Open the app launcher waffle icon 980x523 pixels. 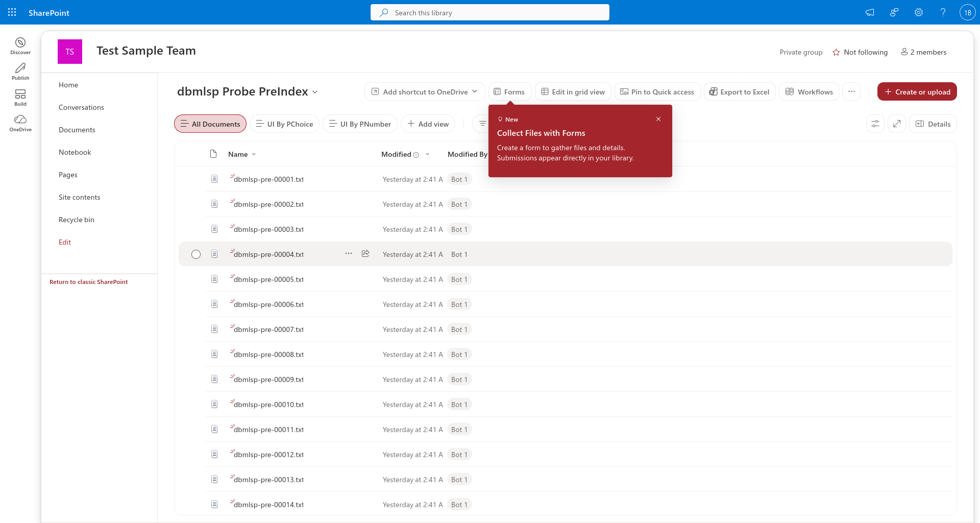[x=12, y=12]
